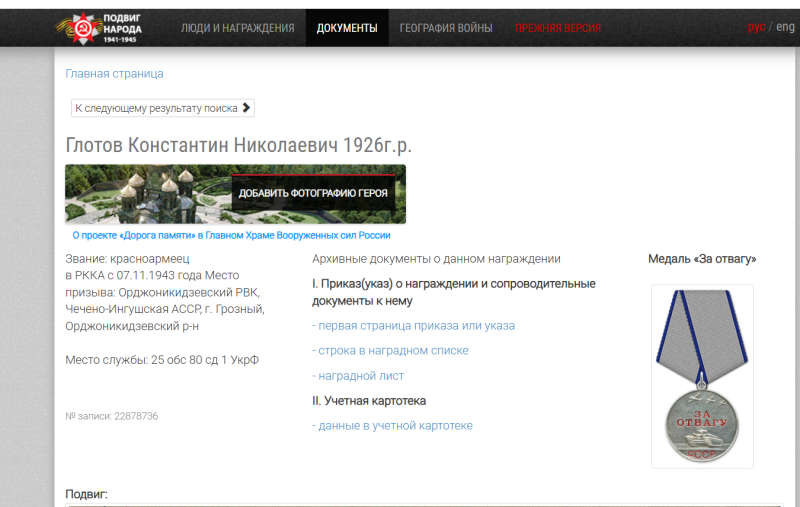The height and width of the screenshot is (507, 800).
Task: Open Дорога памяти project link
Action: 231,235
